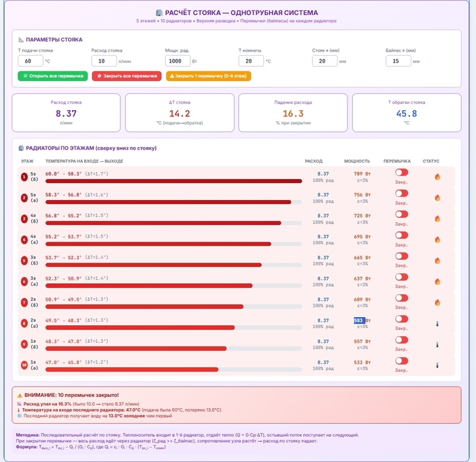Image resolution: width=476 pixels, height=462 pixels.
Task: Click the red number 10 radiator badge
Action: point(24,365)
